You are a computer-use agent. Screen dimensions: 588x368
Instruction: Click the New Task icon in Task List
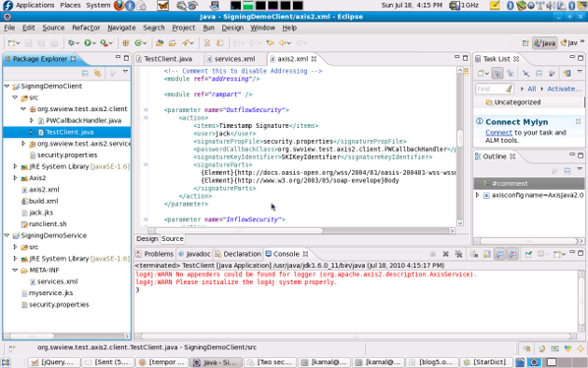481,74
